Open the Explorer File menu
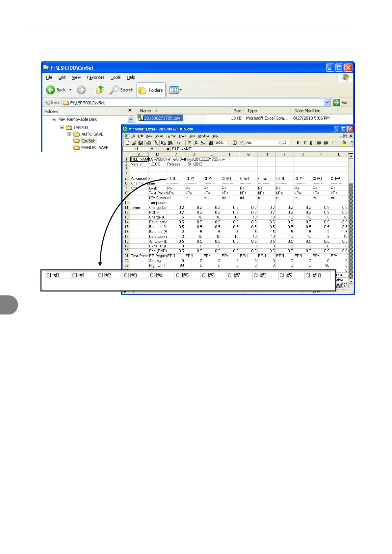 49,77
